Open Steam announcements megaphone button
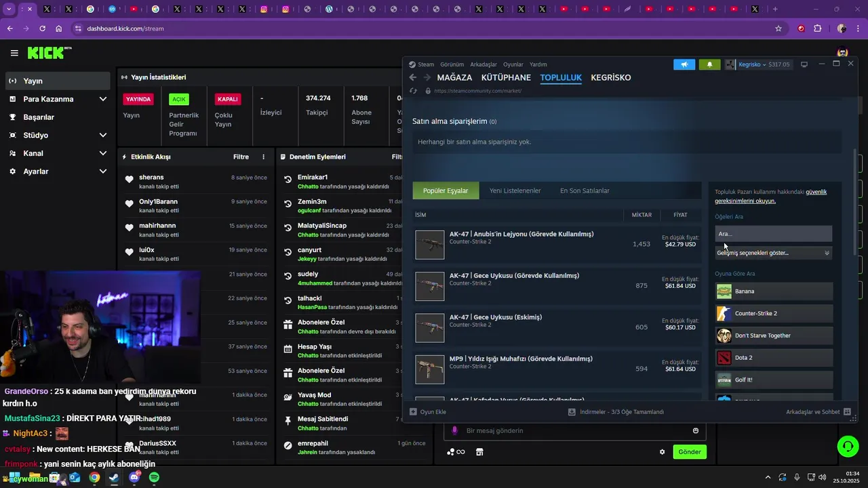The image size is (868, 488). tap(684, 64)
